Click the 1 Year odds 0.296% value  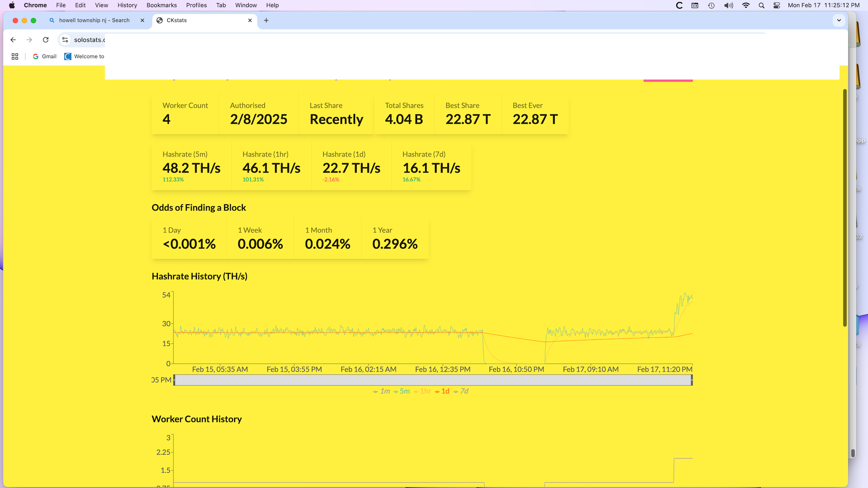(x=395, y=244)
